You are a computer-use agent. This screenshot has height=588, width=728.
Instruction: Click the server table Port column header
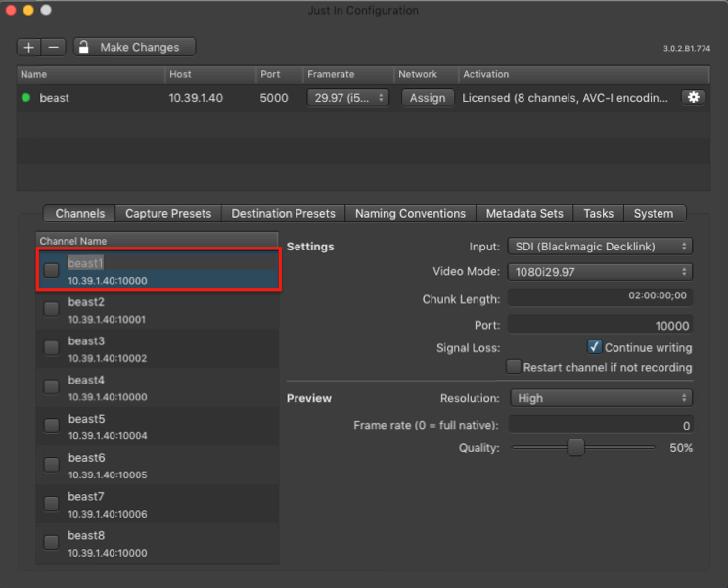pyautogui.click(x=279, y=74)
